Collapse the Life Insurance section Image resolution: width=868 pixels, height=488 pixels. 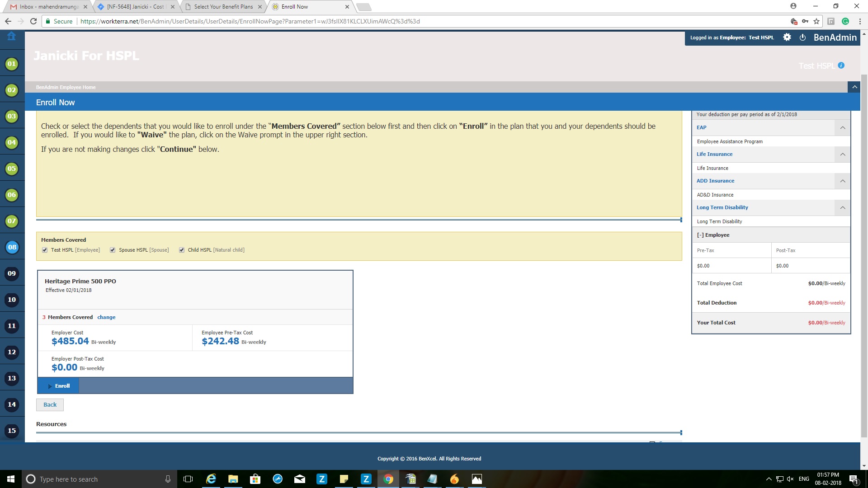tap(843, 155)
